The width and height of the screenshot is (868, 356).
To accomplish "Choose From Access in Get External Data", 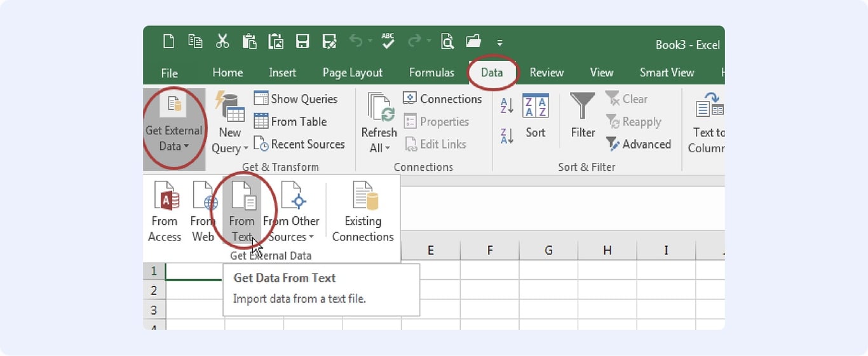I will 165,212.
